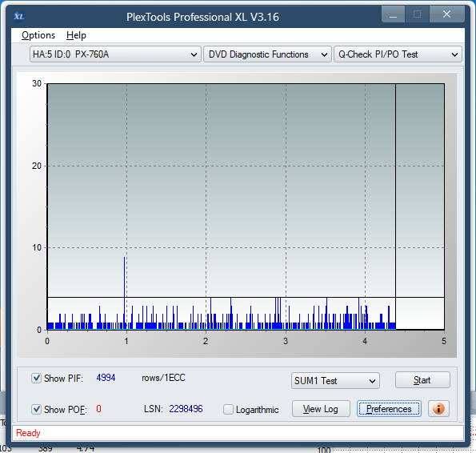Viewport: 476px width, 453px height.
Task: Expand the SUM1 Test dropdown
Action: 335,381
